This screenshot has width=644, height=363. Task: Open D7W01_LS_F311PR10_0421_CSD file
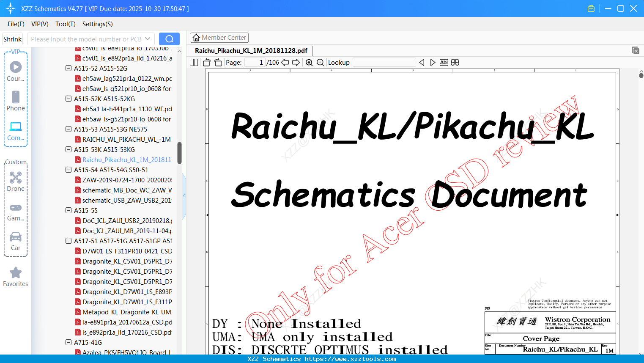point(123,251)
